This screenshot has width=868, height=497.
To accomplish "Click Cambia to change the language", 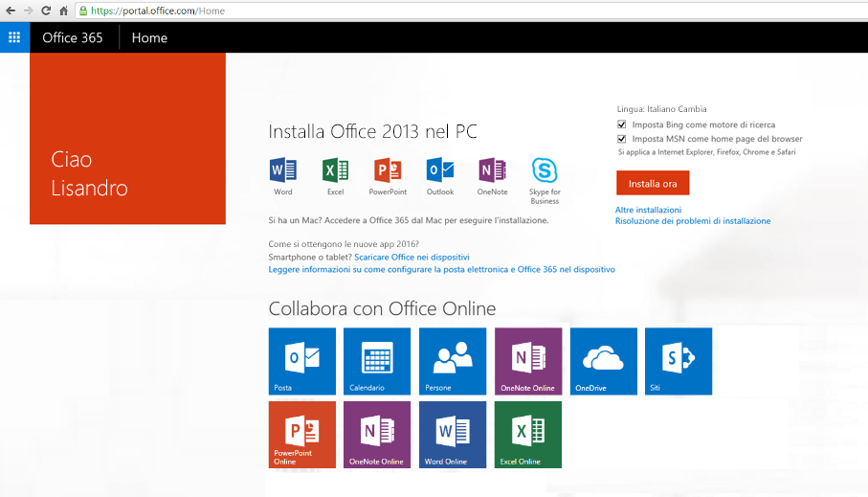I will (x=693, y=109).
